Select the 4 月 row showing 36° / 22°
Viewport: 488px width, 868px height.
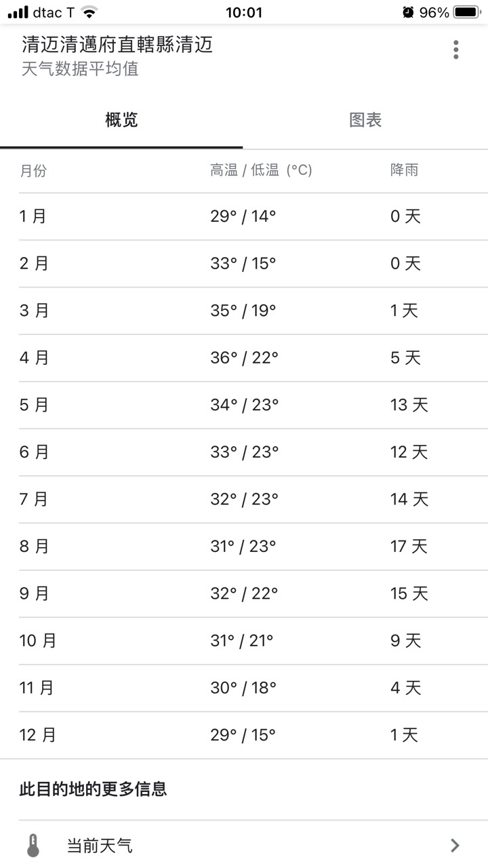(x=244, y=358)
